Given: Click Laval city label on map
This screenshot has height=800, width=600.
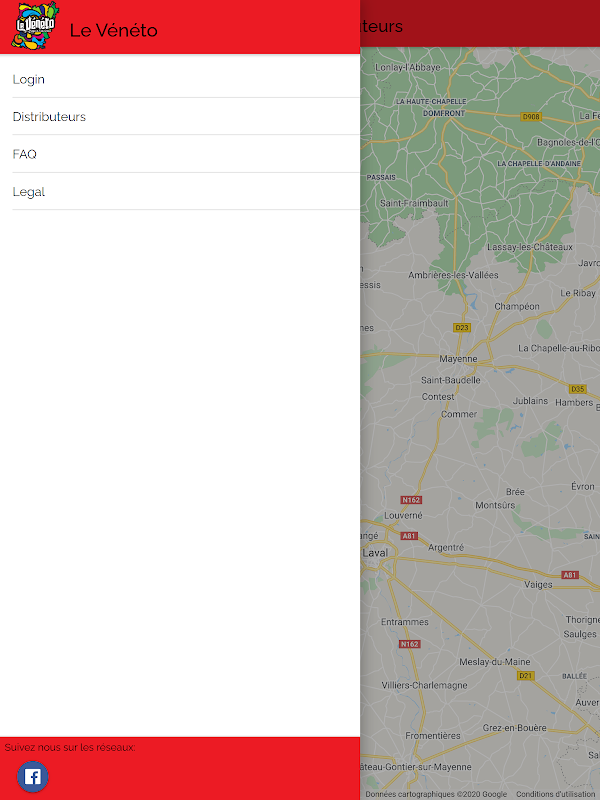Looking at the screenshot, I should [375, 553].
